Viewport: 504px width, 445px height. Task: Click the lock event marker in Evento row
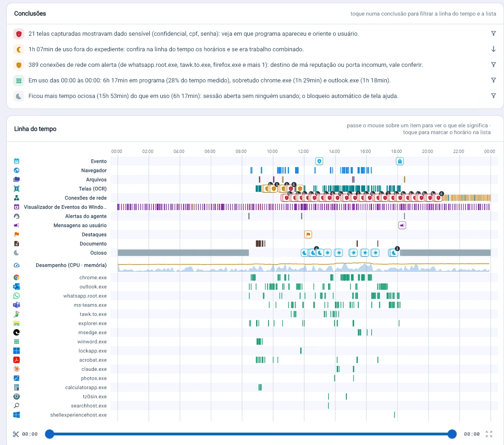[400, 161]
